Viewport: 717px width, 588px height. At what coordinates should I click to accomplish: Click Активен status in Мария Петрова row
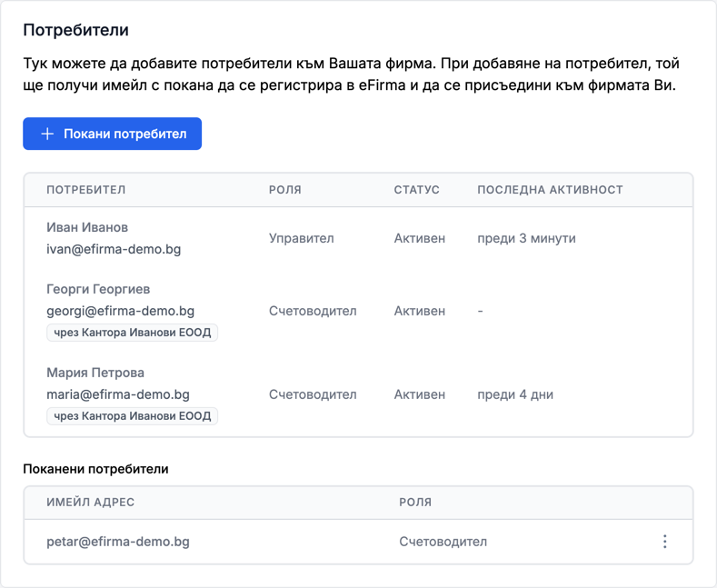420,394
